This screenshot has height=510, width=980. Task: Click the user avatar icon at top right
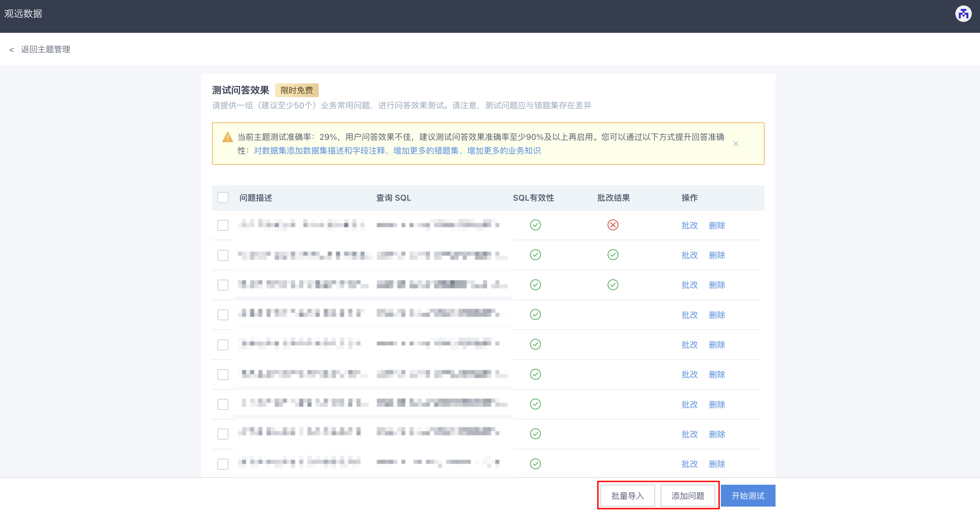pyautogui.click(x=963, y=14)
